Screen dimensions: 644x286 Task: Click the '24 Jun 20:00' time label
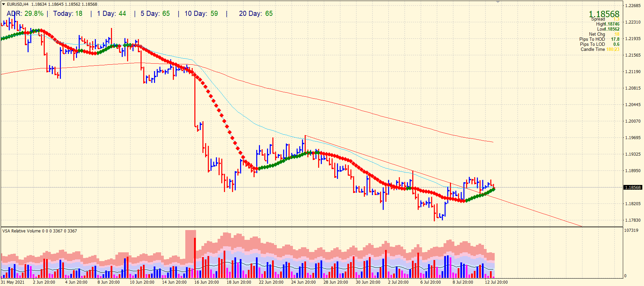[303, 282]
